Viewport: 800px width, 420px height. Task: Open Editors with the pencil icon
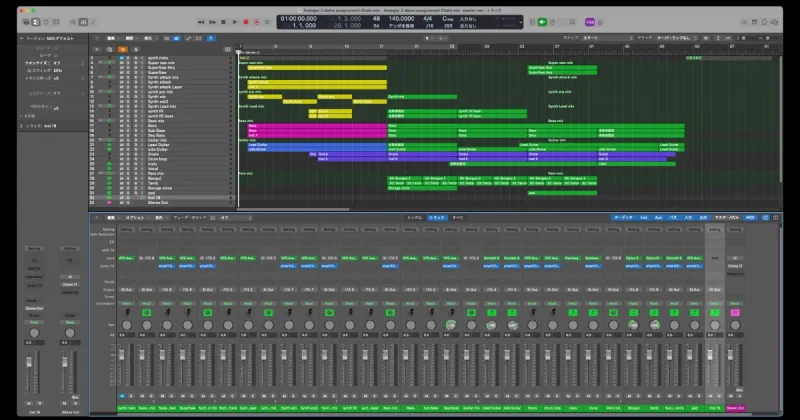(x=93, y=22)
